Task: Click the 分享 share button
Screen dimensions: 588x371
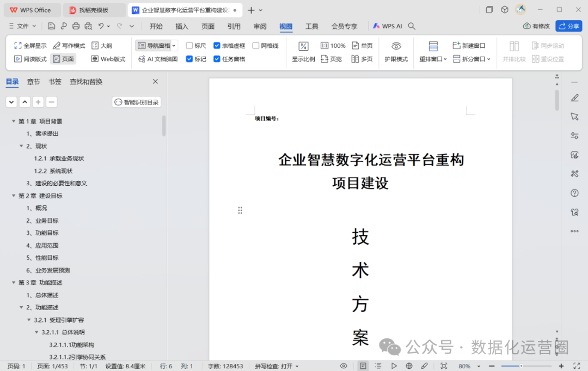Action: (568, 26)
